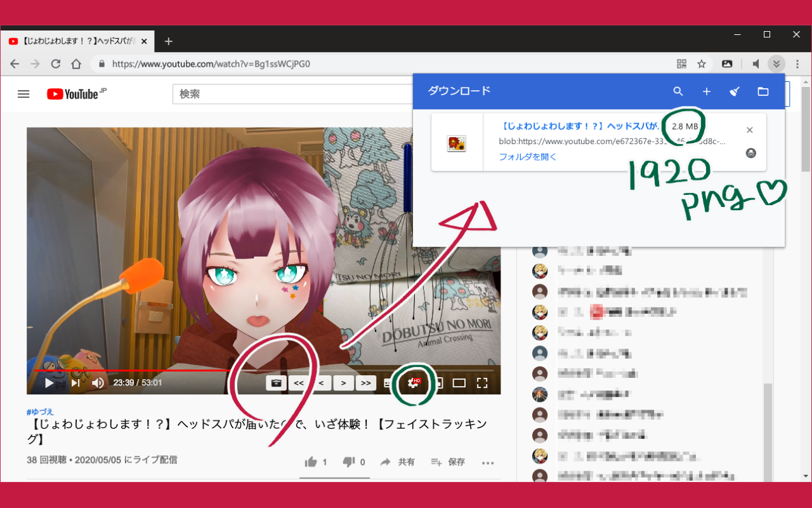The height and width of the screenshot is (508, 812).
Task: Toggle fullscreen in the video player
Action: [x=482, y=383]
